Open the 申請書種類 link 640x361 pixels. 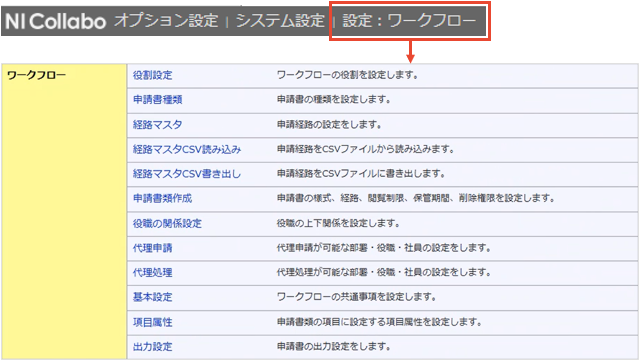[x=158, y=100]
